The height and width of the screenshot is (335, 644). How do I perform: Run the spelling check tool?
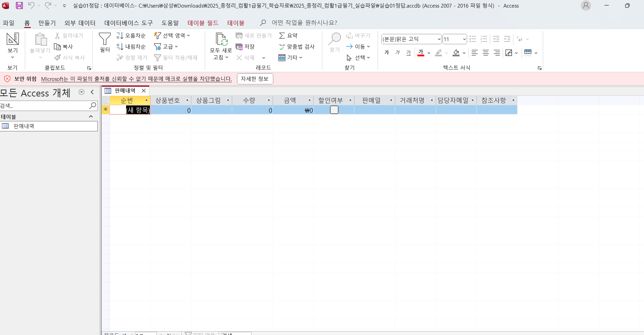296,47
